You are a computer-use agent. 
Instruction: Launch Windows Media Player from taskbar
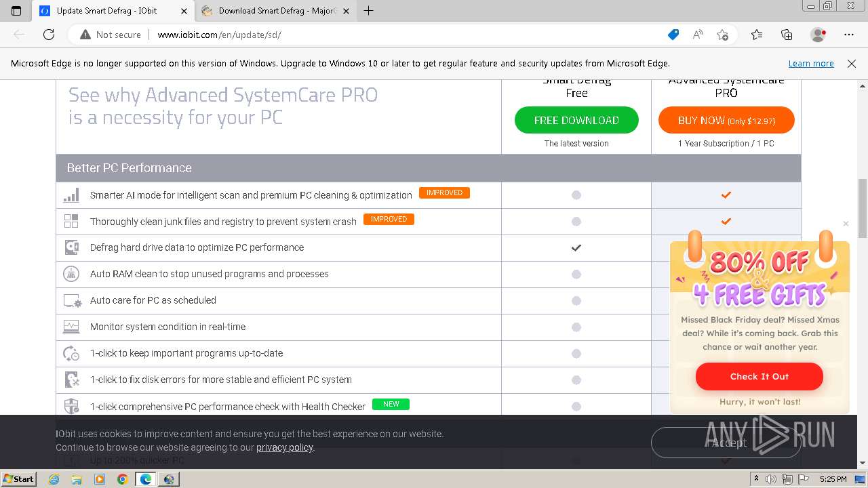tap(100, 479)
